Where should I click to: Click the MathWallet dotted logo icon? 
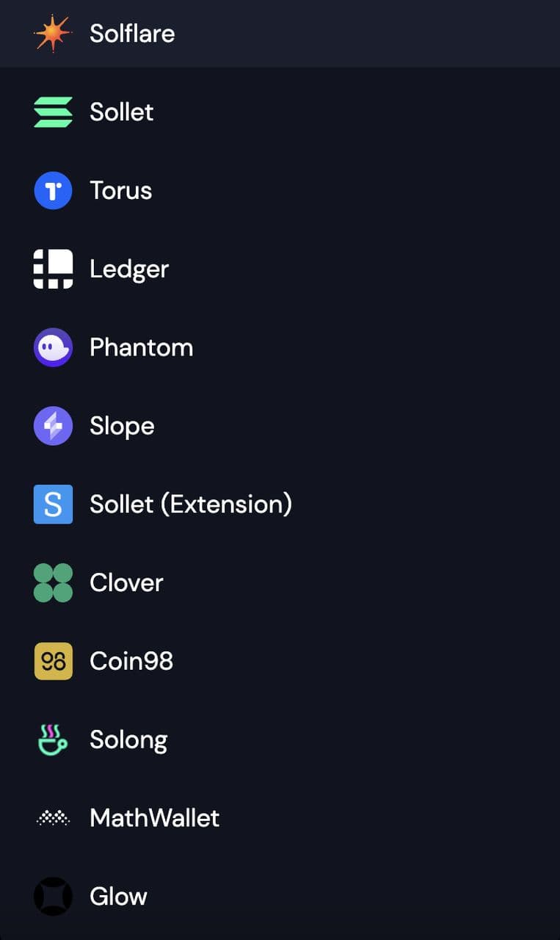53,818
